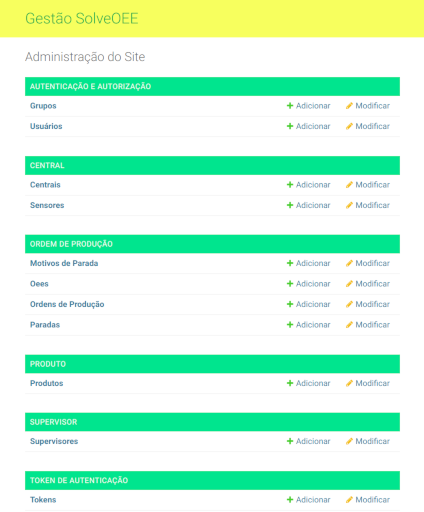Open the Ordens de Produção list
This screenshot has width=424, height=512.
point(67,304)
